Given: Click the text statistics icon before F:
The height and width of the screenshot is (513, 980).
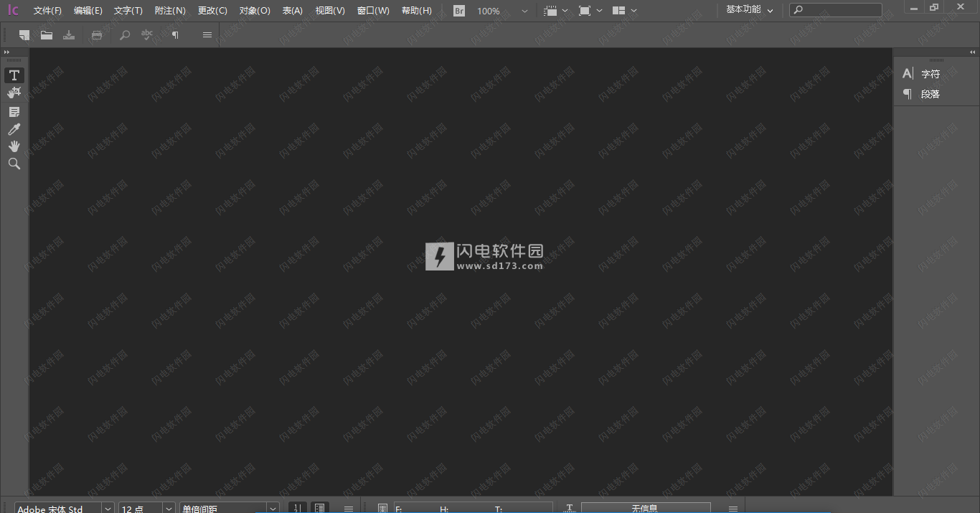Looking at the screenshot, I should click(x=382, y=508).
